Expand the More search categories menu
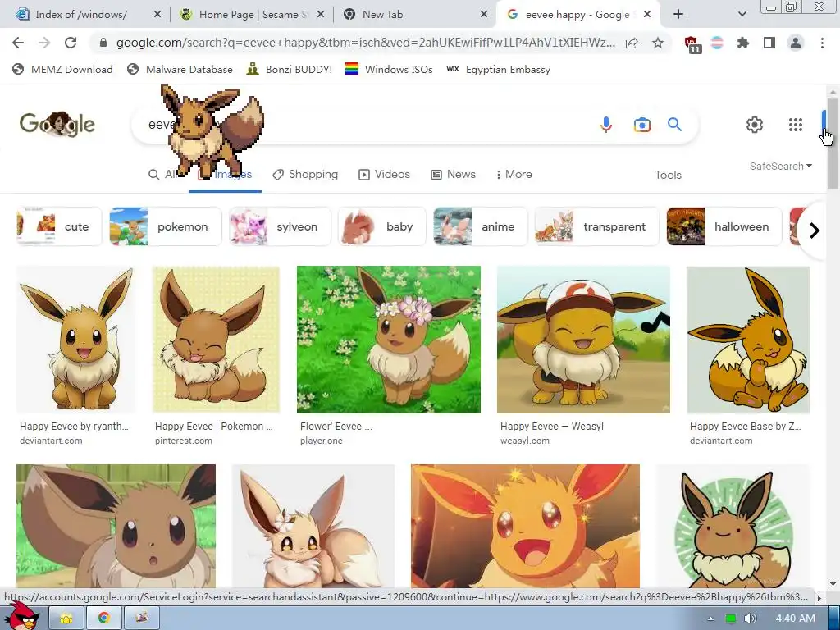 [x=514, y=175]
